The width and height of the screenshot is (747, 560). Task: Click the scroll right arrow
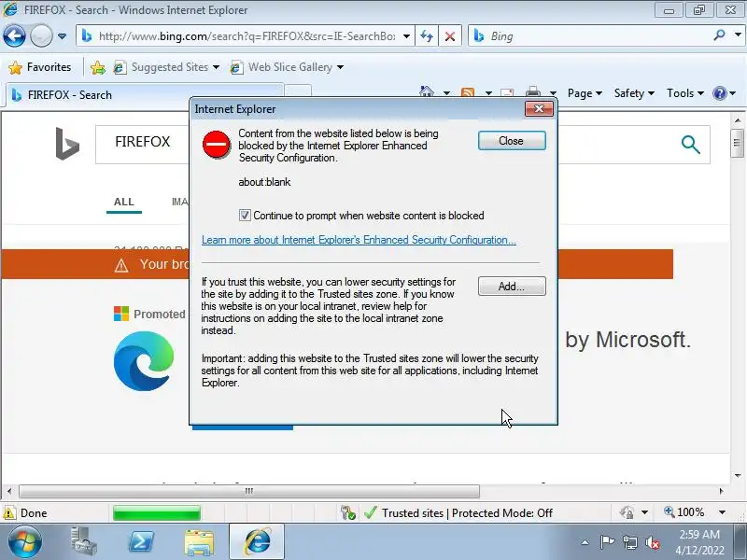[x=721, y=491]
